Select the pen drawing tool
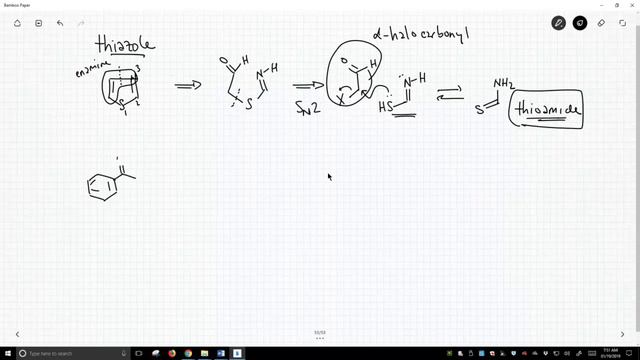The width and height of the screenshot is (640, 360). (558, 23)
